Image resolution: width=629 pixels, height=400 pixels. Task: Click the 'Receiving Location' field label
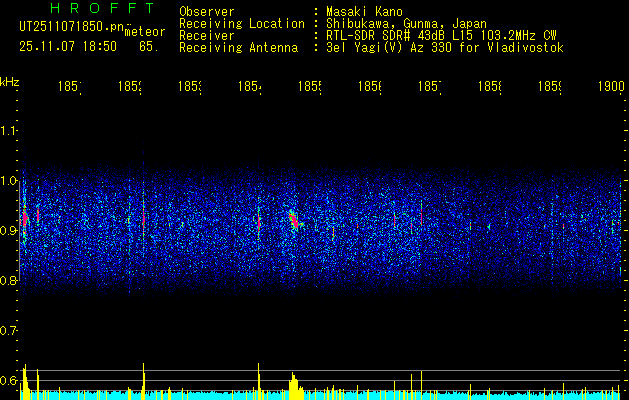[242, 24]
